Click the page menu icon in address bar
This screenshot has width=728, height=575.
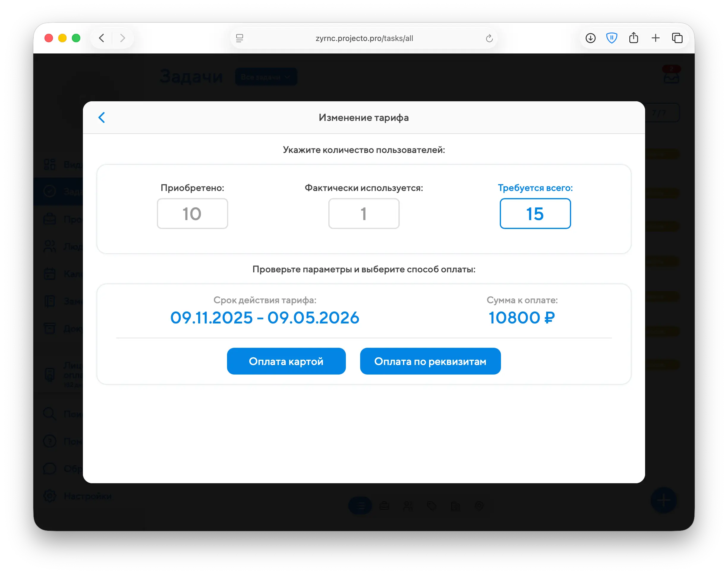(240, 38)
